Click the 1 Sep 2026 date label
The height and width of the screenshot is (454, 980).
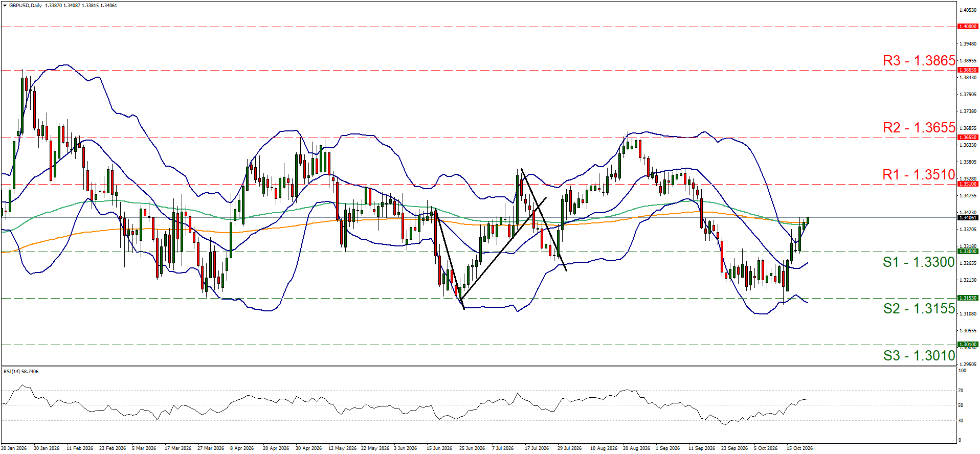[667, 448]
